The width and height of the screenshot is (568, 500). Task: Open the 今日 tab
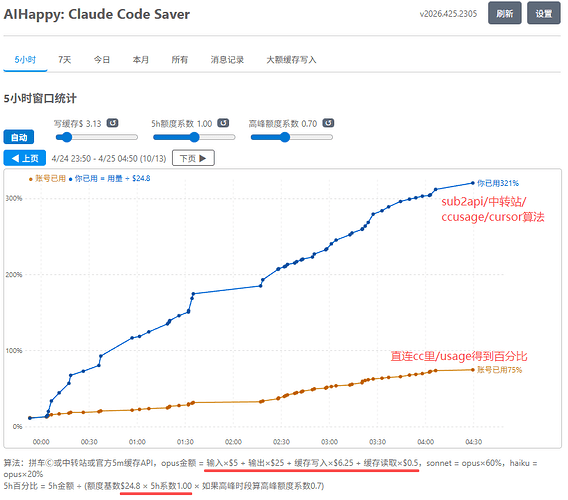coord(102,60)
